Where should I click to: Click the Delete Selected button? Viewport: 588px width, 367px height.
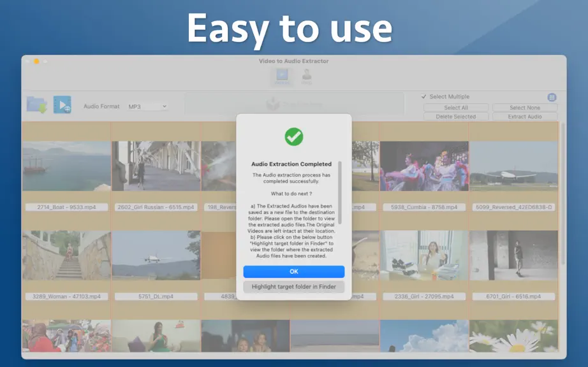tap(456, 117)
